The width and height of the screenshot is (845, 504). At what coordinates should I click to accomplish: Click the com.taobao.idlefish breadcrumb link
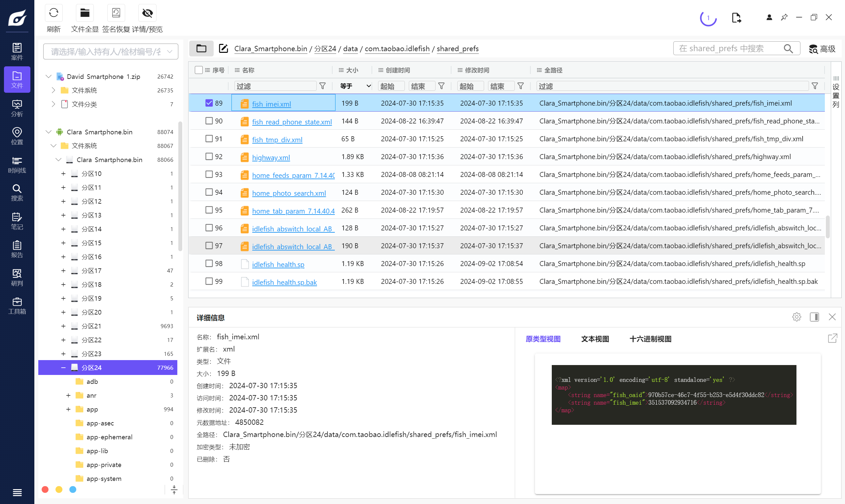tap(397, 49)
